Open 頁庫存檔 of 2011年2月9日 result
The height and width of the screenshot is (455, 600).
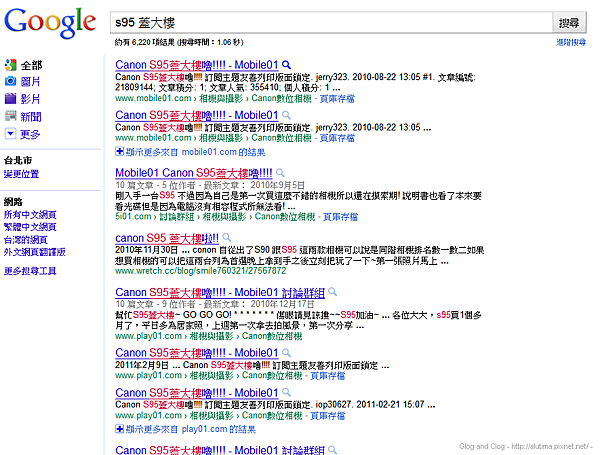(x=328, y=376)
